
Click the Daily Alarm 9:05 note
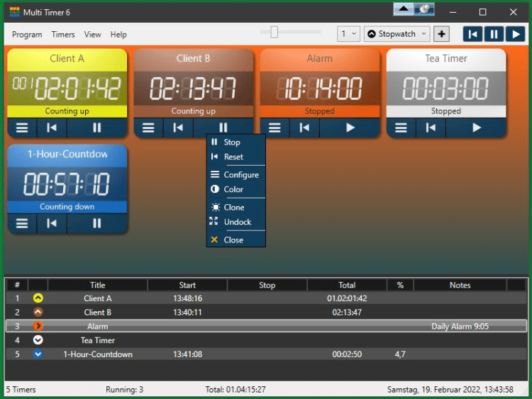tap(460, 327)
